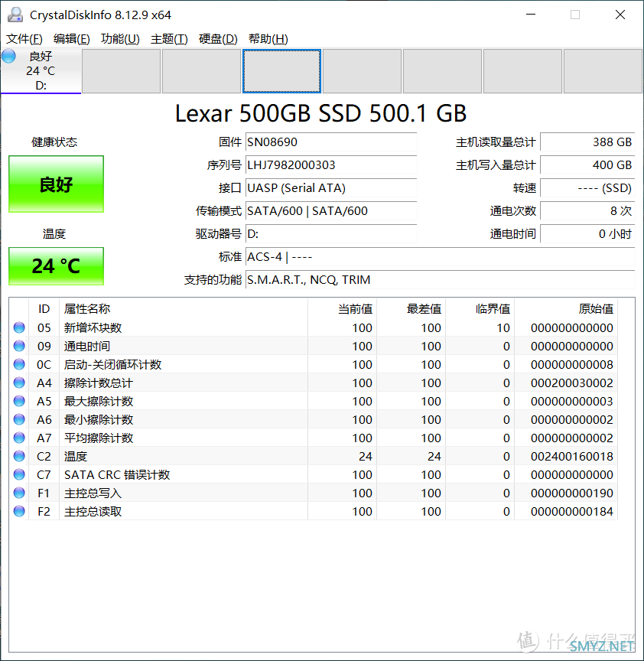The width and height of the screenshot is (644, 661).
Task: Click status orb of C2 温度 row
Action: click(x=19, y=456)
